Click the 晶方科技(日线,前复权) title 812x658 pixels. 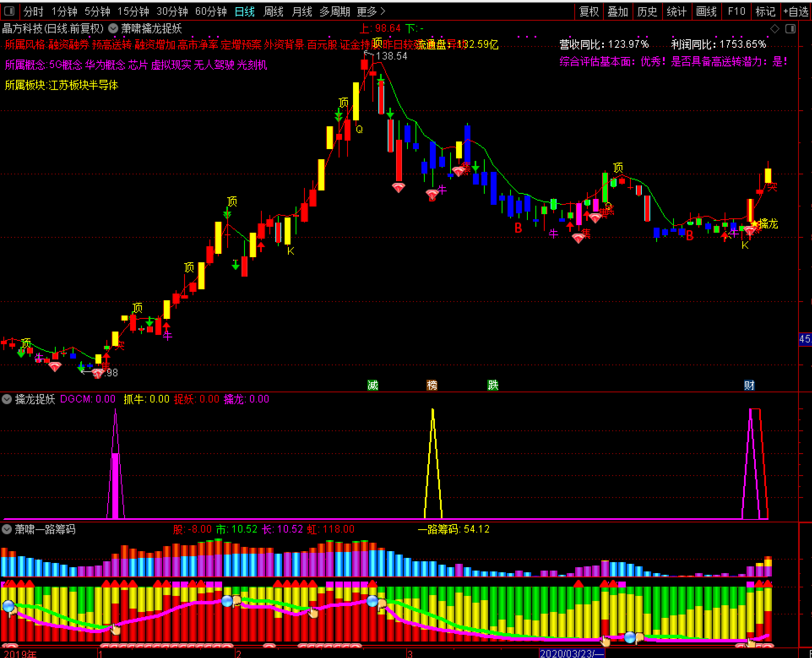point(53,28)
